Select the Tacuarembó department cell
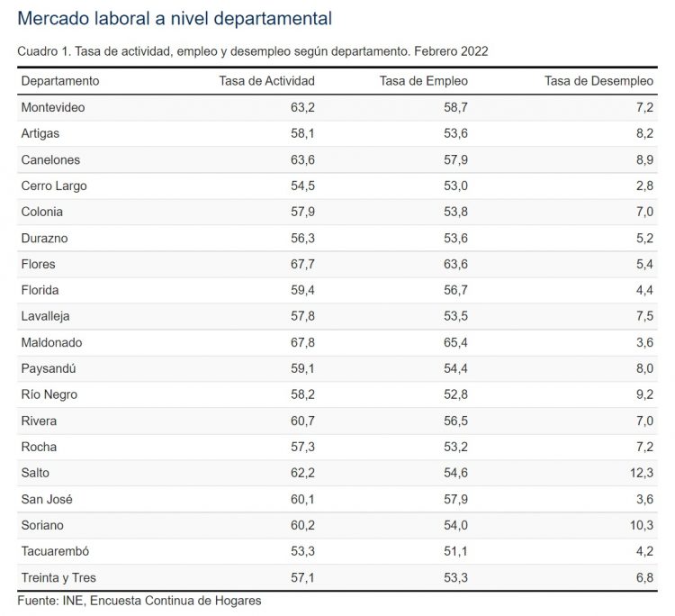Screen dimensions: 675x616 click(56, 551)
